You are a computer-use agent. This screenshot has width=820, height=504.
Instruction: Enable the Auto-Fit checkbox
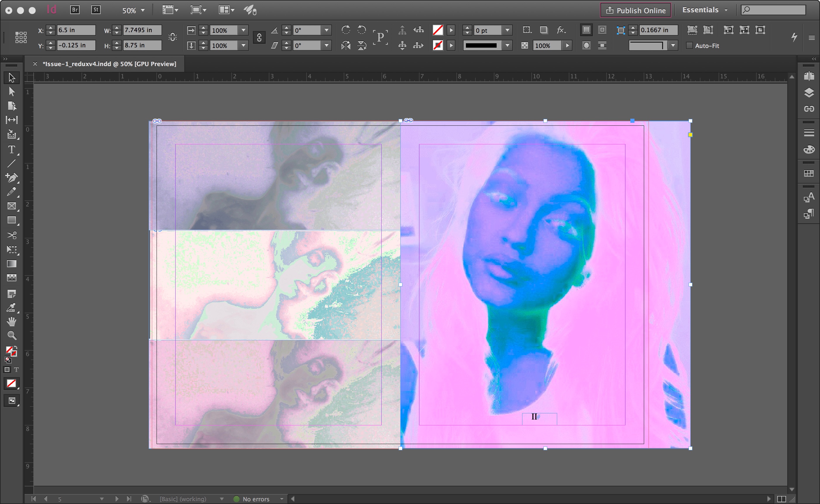click(x=689, y=46)
